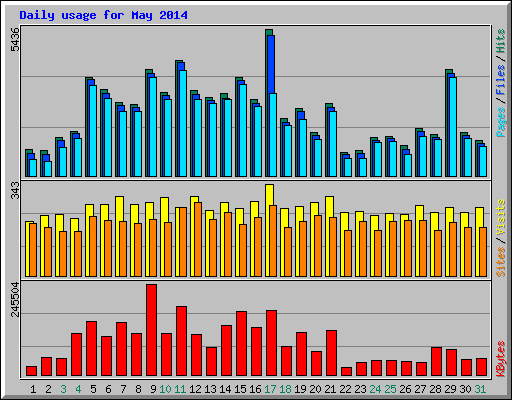Screen dimensions: 512x400
Task: Click the orange Sites bar for day 12
Action: [198, 239]
